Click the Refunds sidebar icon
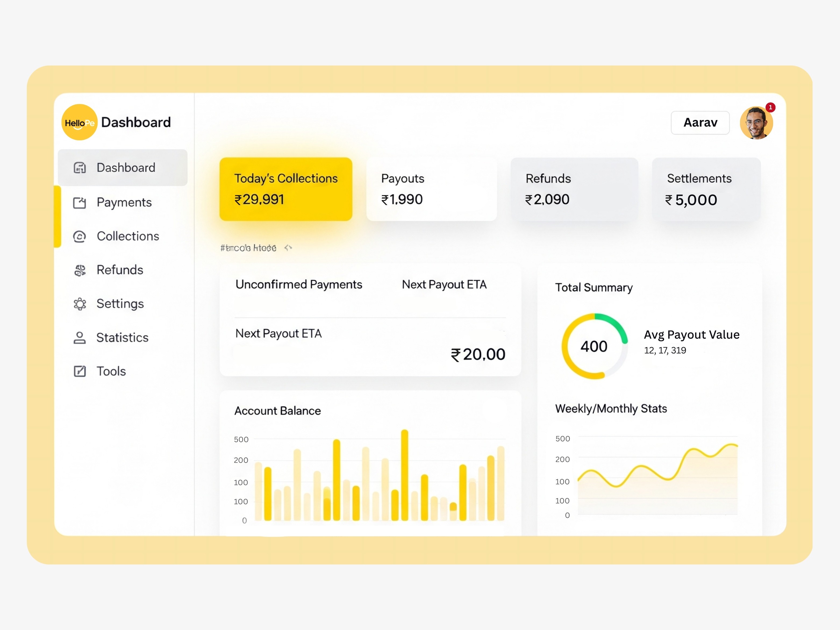Screen dimensions: 840x630 (80, 270)
